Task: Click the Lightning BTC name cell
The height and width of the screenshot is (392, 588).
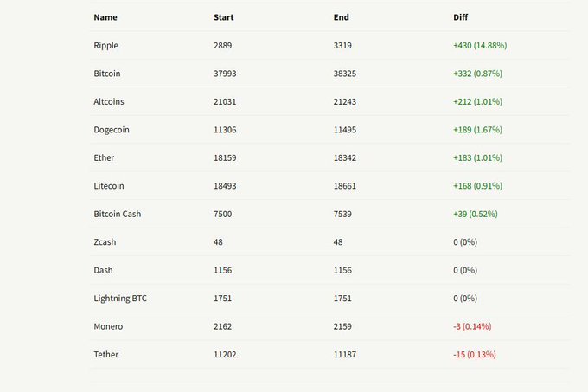Action: (118, 299)
